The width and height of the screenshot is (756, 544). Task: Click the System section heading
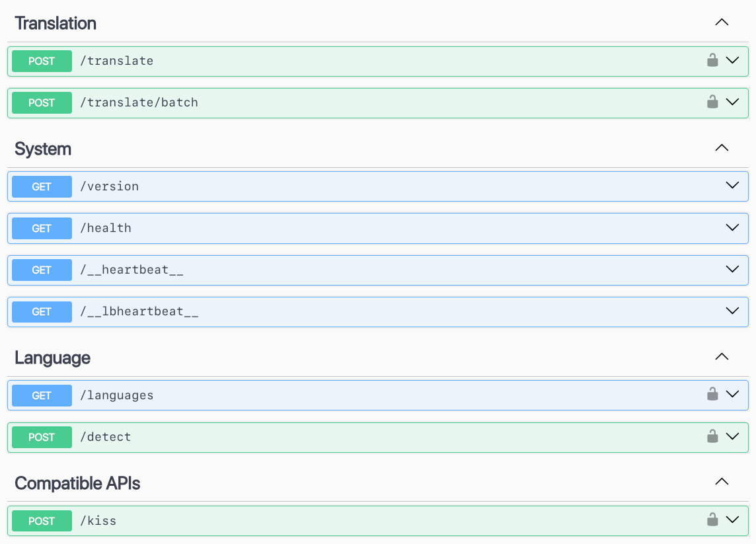coord(43,149)
